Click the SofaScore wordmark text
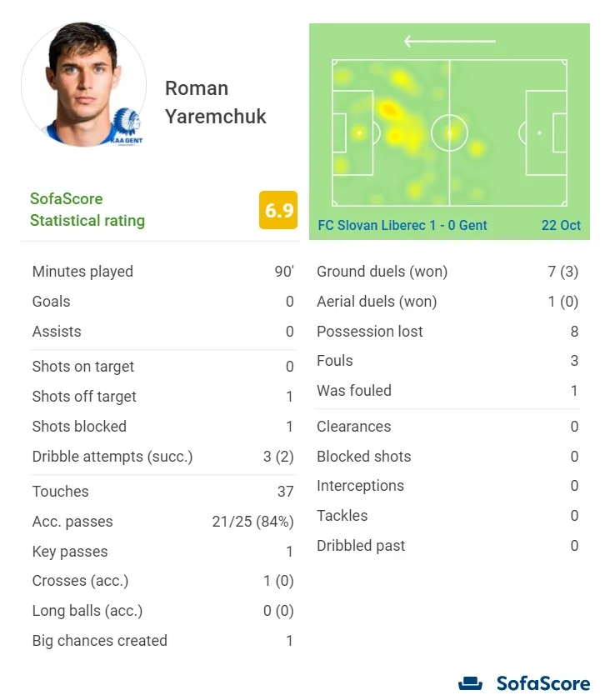This screenshot has height=700, width=610. 542,683
